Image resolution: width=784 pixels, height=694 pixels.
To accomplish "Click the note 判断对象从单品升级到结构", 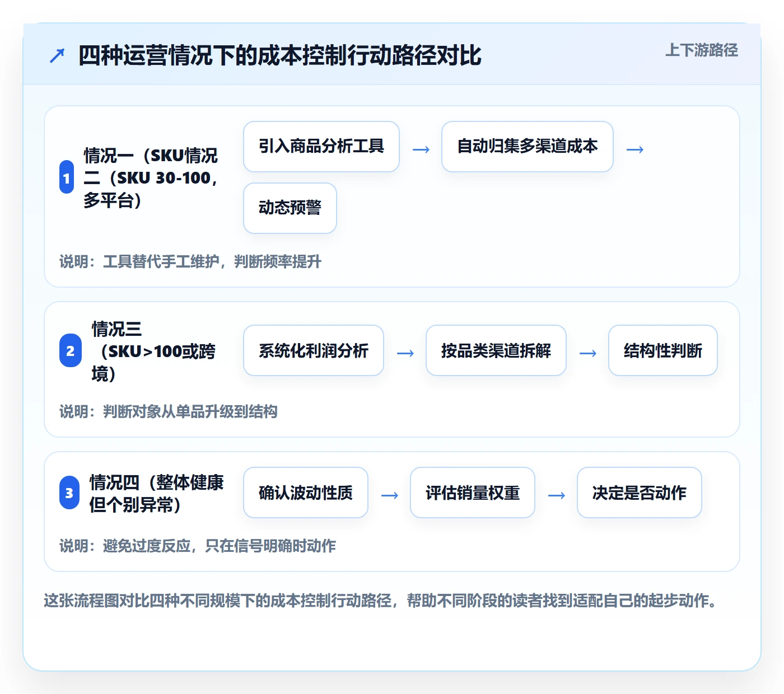I will point(169,412).
